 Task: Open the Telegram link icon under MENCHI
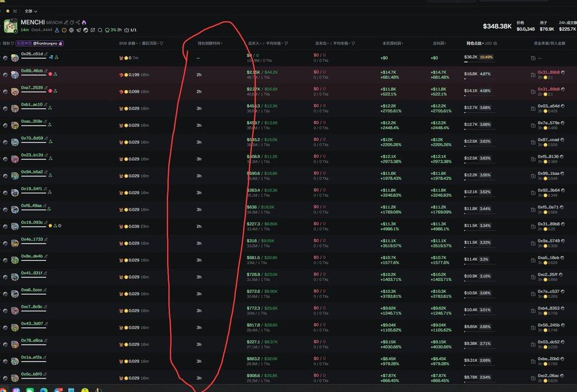(78, 30)
